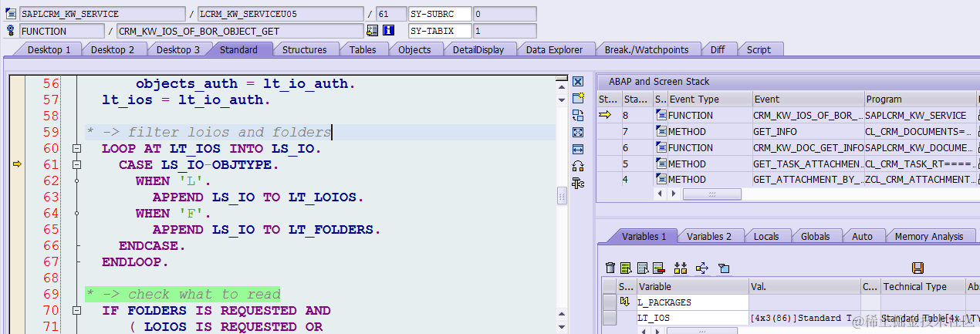This screenshot has height=334, width=980.
Task: Click the gear icon beside FUNCTION field
Action: pyautogui.click(x=11, y=31)
